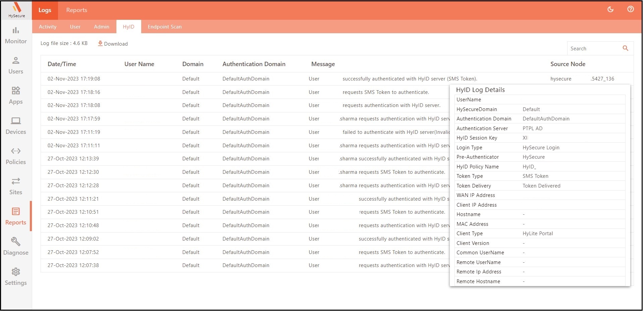644x311 pixels.
Task: Click the help question mark icon
Action: [x=631, y=9]
